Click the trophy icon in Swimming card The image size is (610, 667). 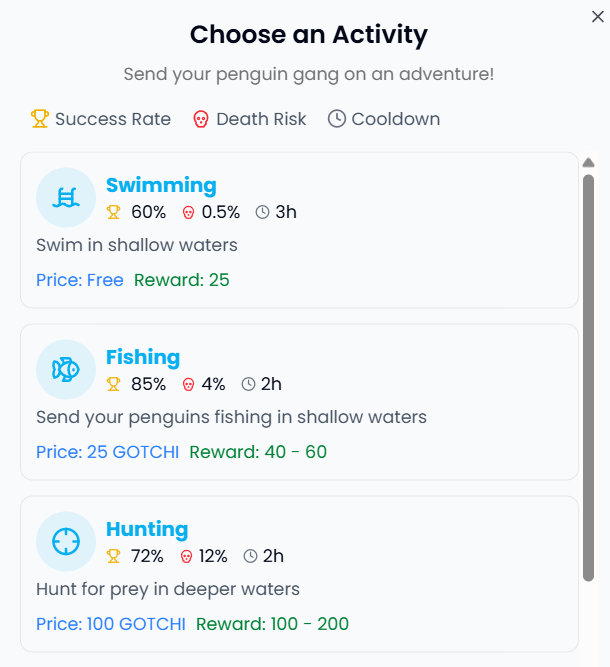pos(114,212)
